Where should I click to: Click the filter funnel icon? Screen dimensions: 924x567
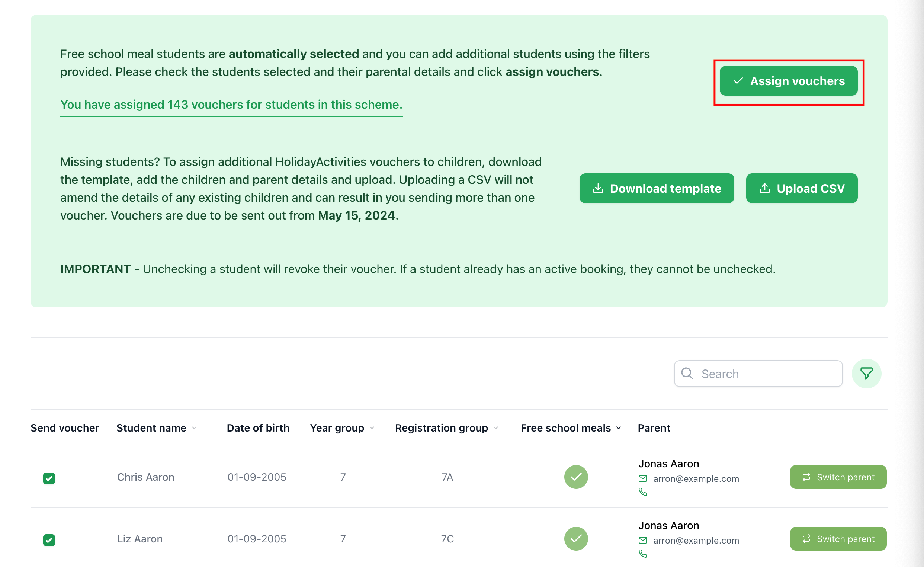point(866,374)
